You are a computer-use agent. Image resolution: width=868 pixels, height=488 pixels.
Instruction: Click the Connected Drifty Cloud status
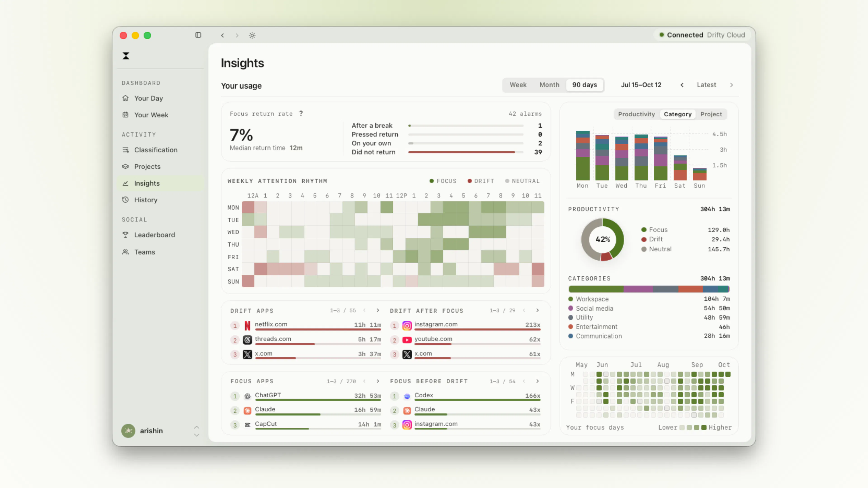coord(702,35)
